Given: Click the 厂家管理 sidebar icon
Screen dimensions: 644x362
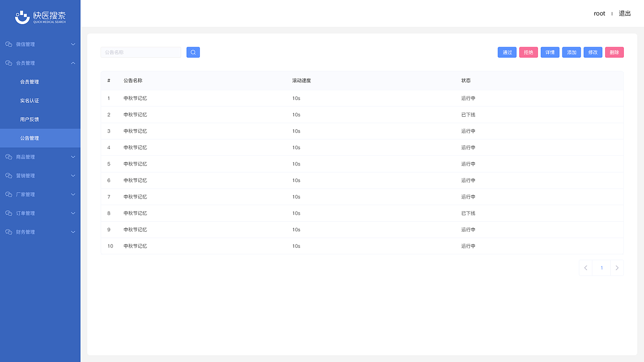Looking at the screenshot, I should pyautogui.click(x=9, y=195).
